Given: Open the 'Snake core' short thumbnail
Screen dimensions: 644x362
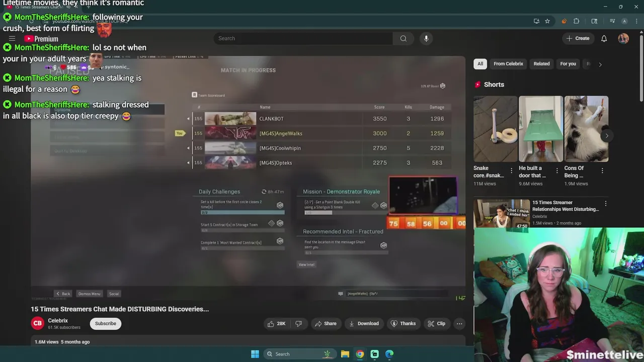Looking at the screenshot, I should pyautogui.click(x=496, y=129).
